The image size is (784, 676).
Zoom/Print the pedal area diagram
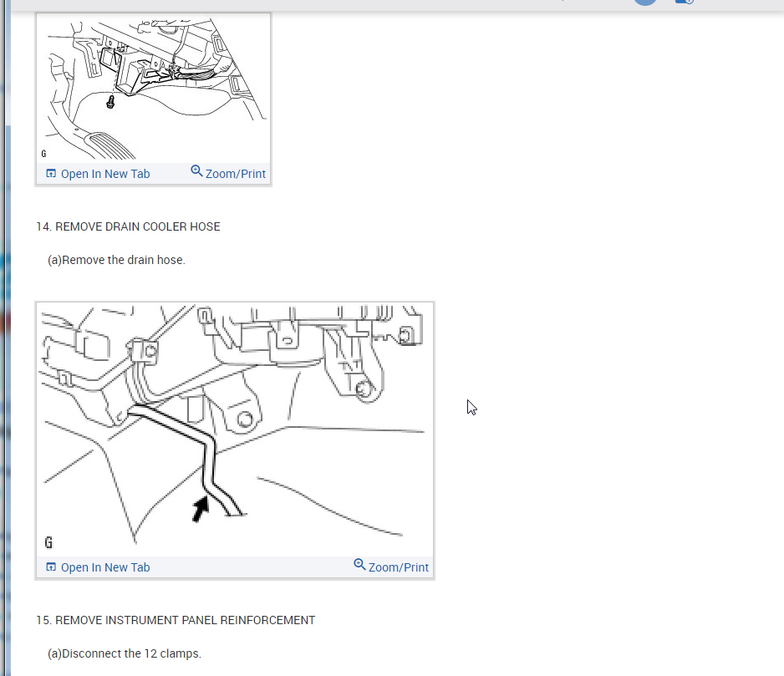[228, 173]
